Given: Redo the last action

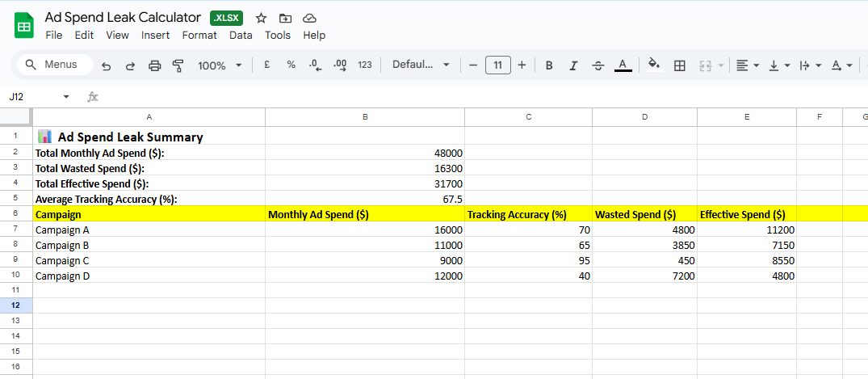Looking at the screenshot, I should (x=131, y=66).
